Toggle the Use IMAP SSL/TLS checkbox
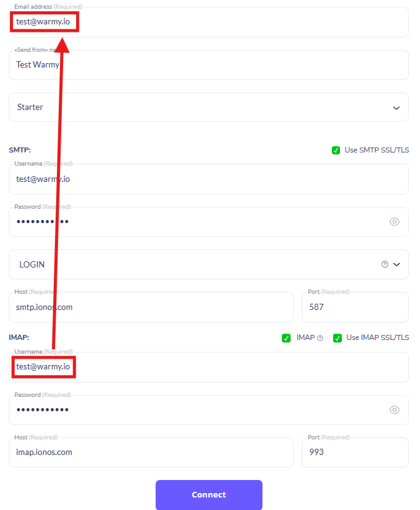 pyautogui.click(x=337, y=338)
